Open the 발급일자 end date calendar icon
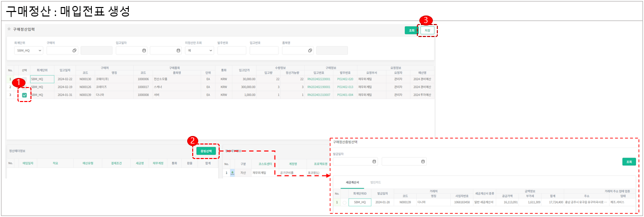Image resolution: width=644 pixels, height=217 pixels. 423,161
